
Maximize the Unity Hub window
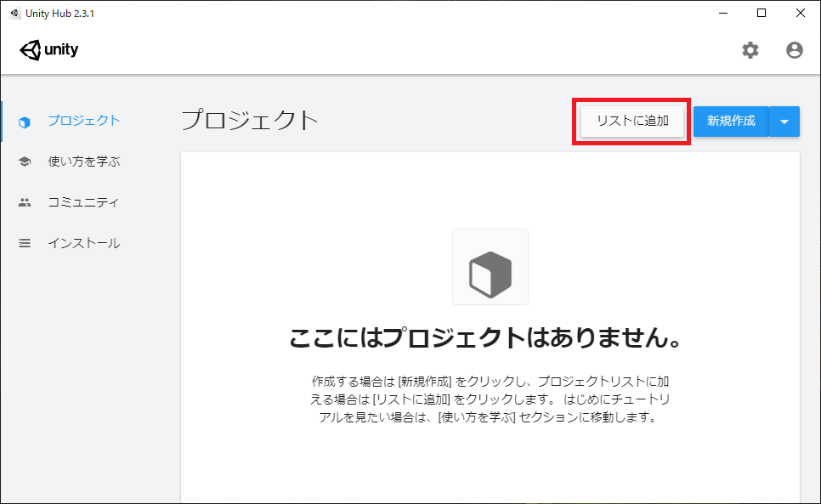click(762, 13)
